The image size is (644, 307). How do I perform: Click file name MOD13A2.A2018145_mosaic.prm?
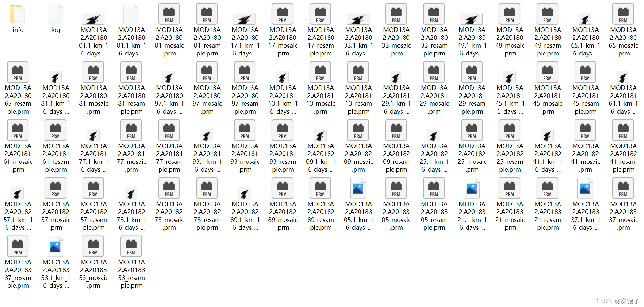tap(548, 100)
